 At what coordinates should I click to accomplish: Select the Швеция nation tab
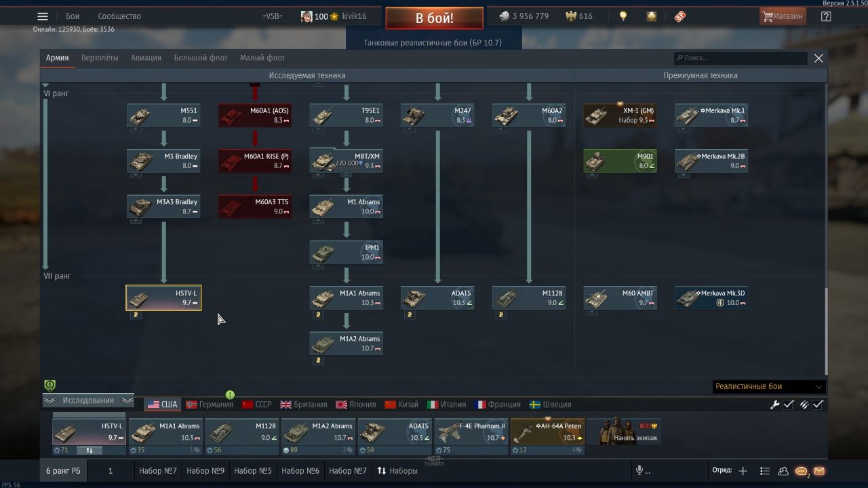point(551,405)
